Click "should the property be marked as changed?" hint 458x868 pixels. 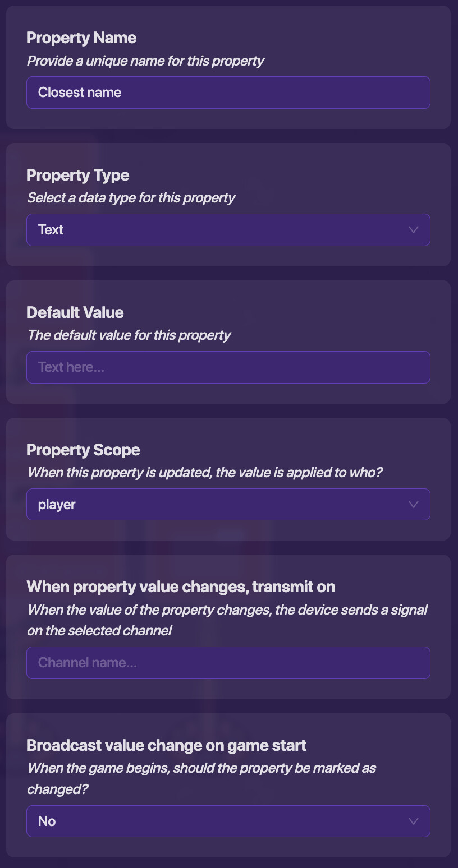coord(201,778)
